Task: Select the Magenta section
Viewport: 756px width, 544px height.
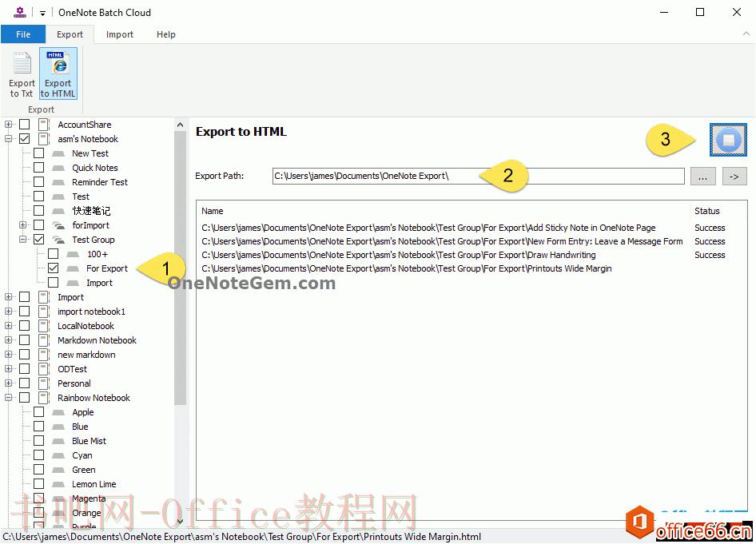Action: [89, 498]
